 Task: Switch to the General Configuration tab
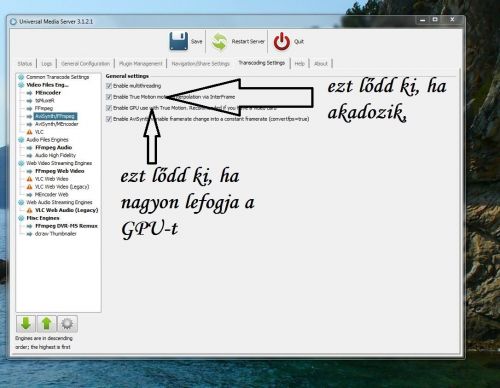pos(85,64)
